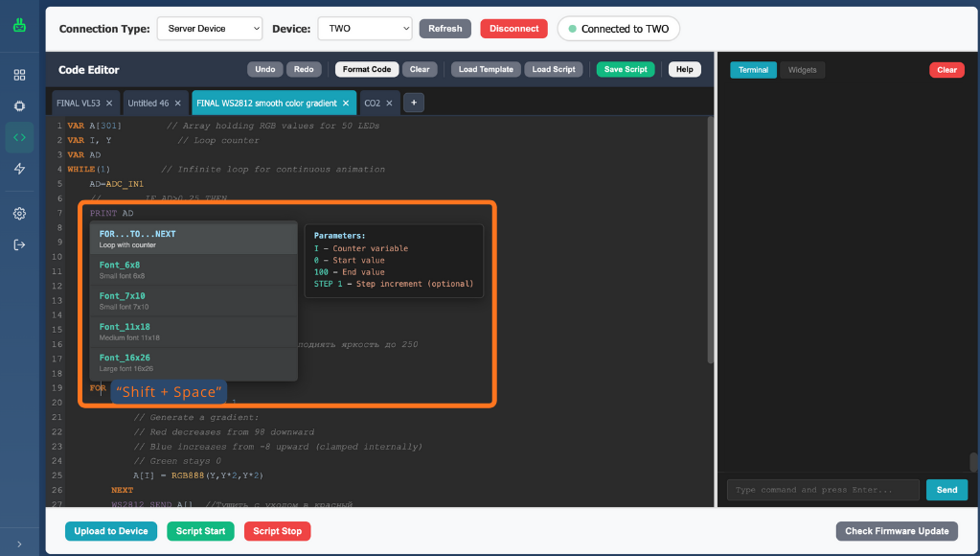Open settings via the gear icon
980x556 pixels.
19,214
